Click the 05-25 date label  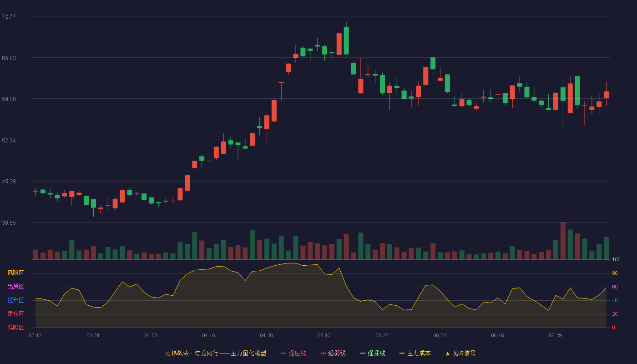[382, 335]
